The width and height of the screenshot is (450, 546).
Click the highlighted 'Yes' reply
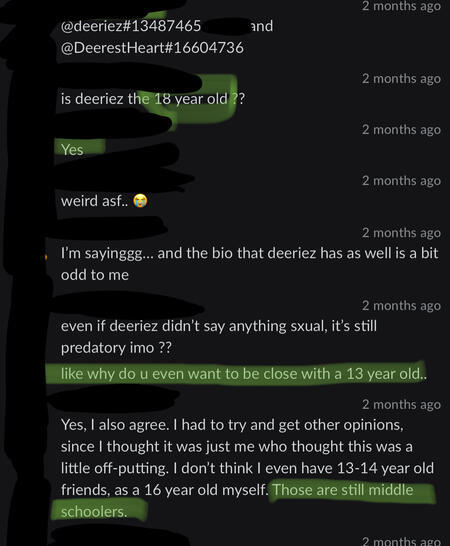[x=72, y=150]
